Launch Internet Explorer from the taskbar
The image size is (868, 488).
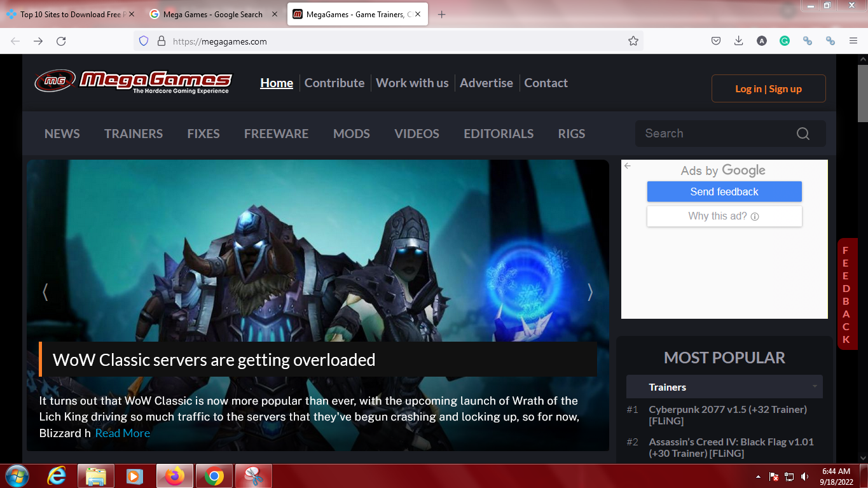[58, 476]
